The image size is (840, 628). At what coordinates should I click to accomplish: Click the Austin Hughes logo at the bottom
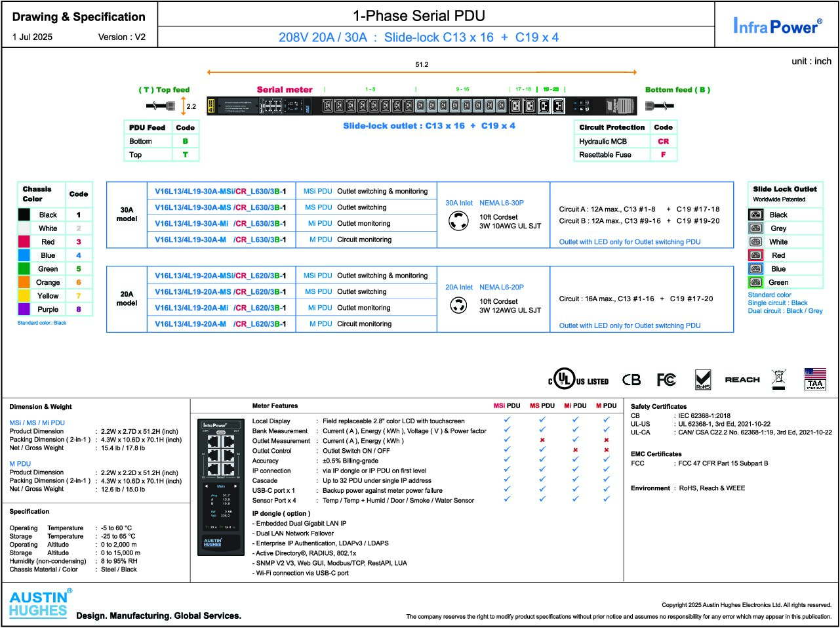tap(41, 604)
